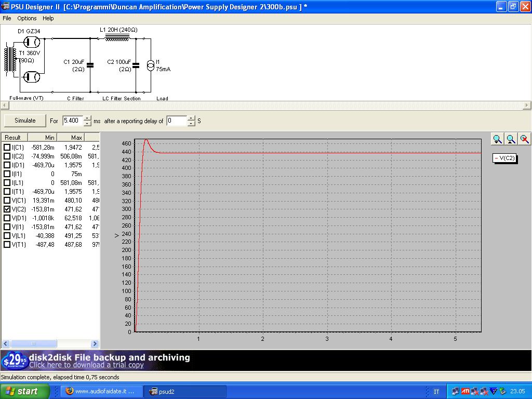
Task: Increase the reporting delay with up arrow
Action: (191, 118)
